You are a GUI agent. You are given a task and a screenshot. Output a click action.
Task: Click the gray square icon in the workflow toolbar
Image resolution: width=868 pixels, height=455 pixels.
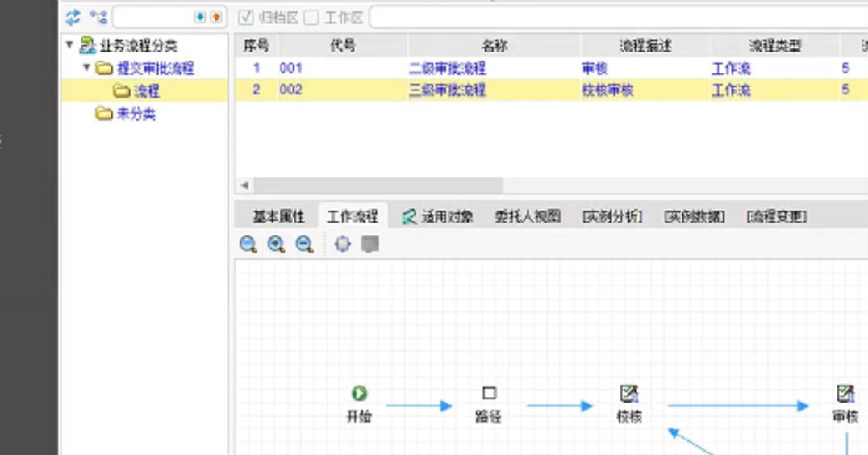point(369,245)
